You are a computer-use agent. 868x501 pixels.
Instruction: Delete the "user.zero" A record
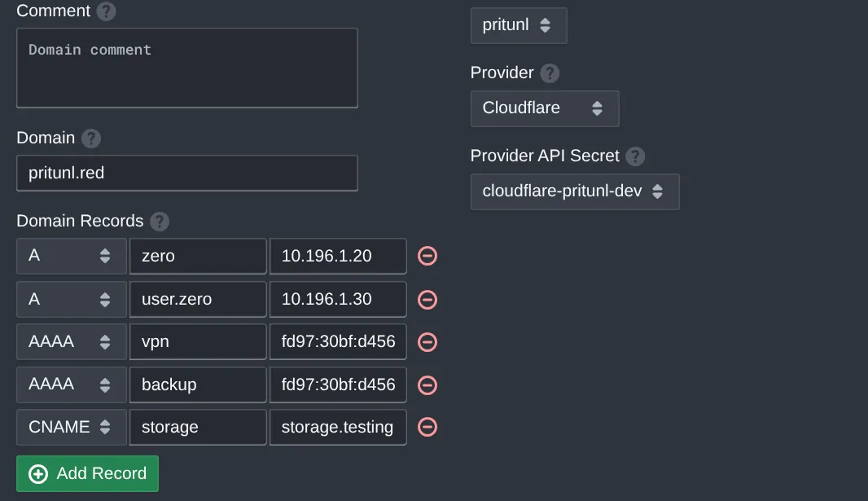427,299
